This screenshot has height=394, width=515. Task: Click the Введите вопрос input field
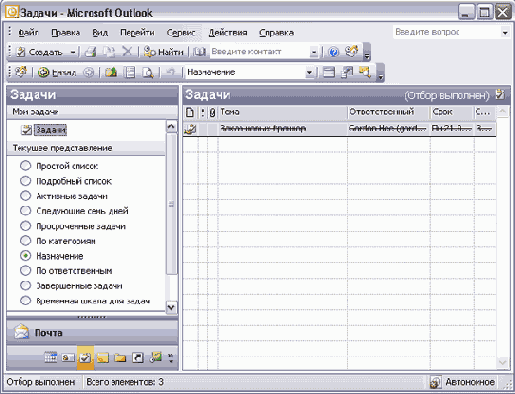click(447, 32)
